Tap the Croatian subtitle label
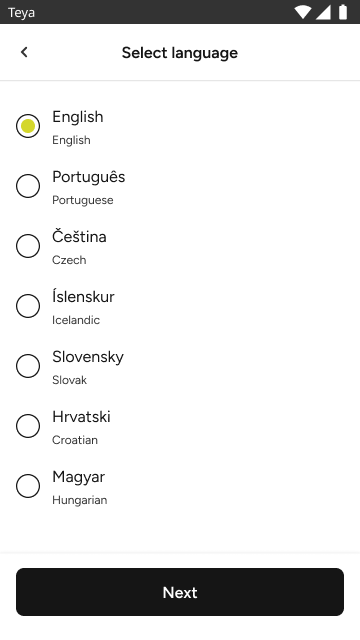The height and width of the screenshot is (640, 360). click(x=75, y=440)
